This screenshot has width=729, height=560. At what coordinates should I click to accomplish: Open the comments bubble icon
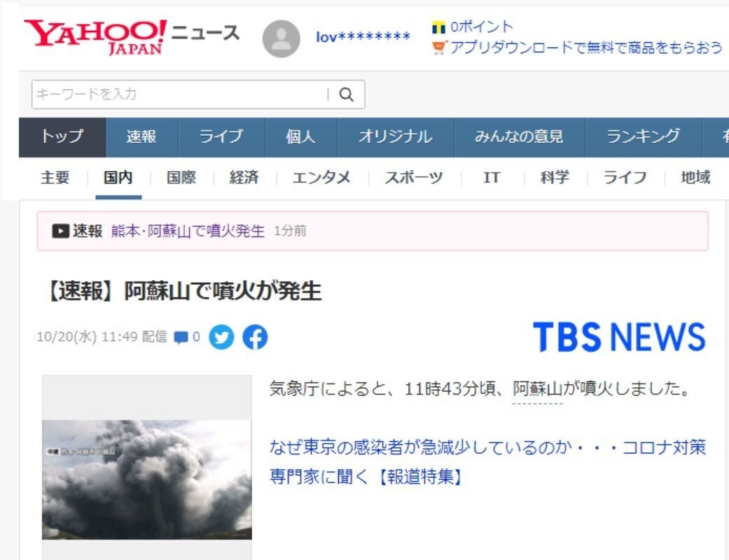tap(181, 337)
